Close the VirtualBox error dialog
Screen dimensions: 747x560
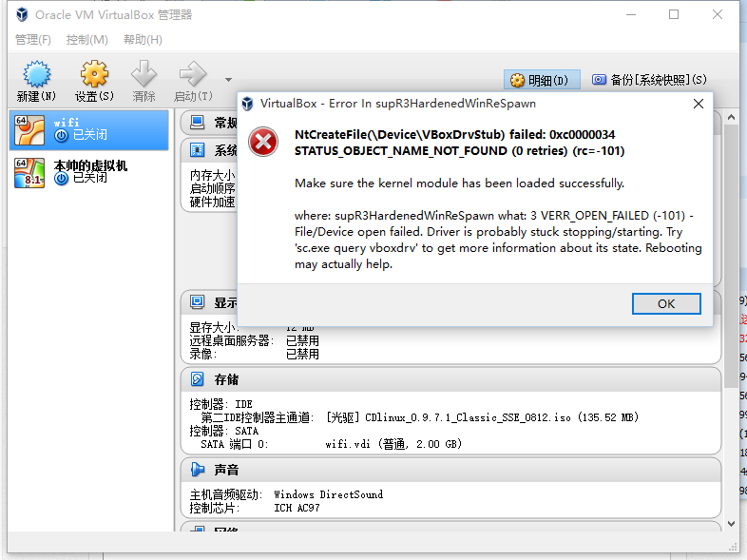[x=699, y=104]
